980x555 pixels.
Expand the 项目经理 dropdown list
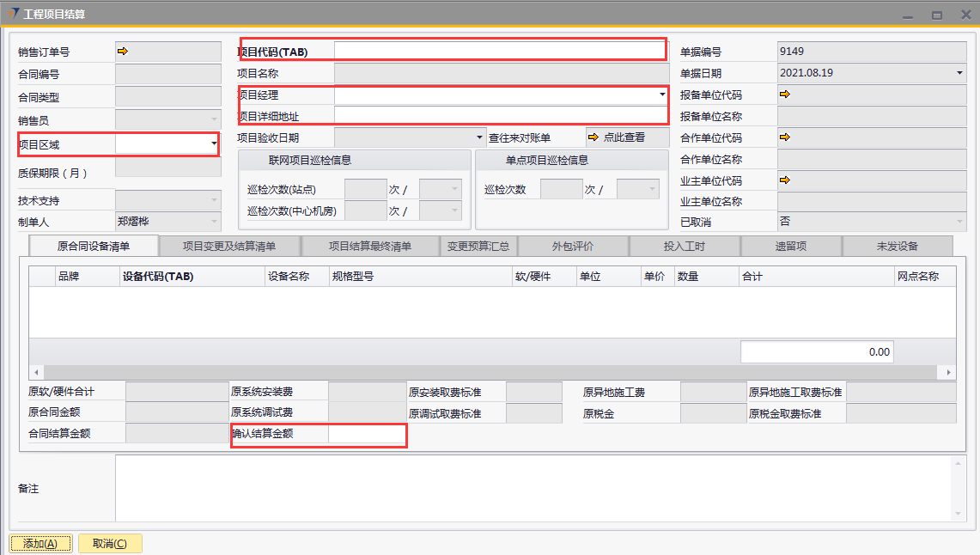(661, 95)
